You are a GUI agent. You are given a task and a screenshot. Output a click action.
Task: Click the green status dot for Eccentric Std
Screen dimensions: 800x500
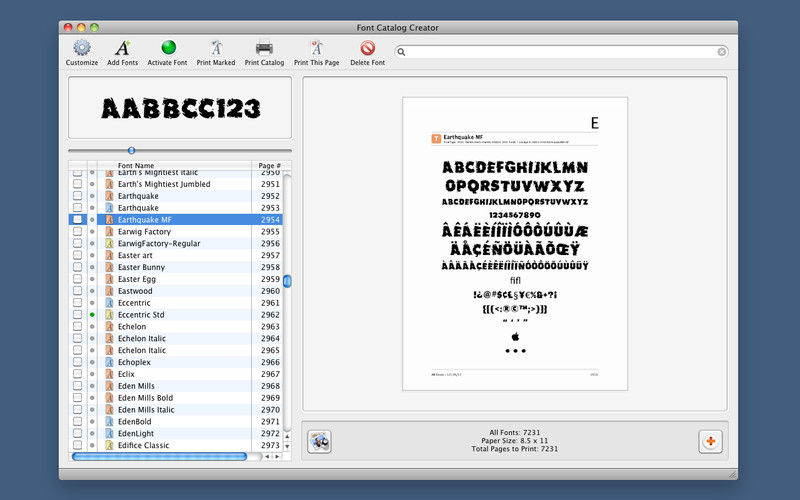92,315
